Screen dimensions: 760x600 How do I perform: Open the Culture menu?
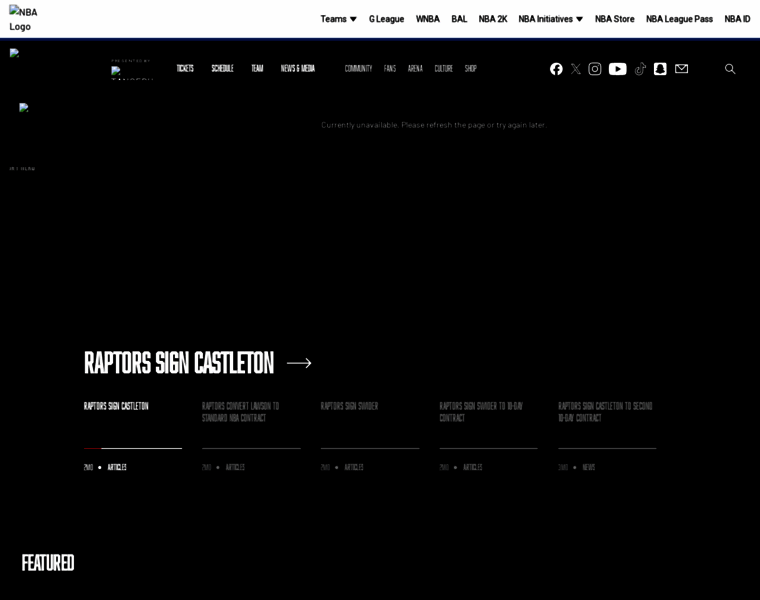(x=443, y=68)
